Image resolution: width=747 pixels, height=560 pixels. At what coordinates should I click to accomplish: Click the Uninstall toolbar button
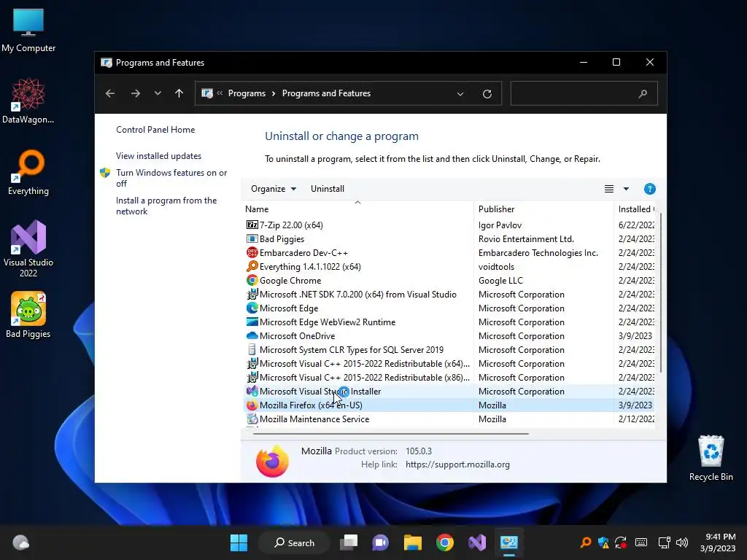click(328, 189)
